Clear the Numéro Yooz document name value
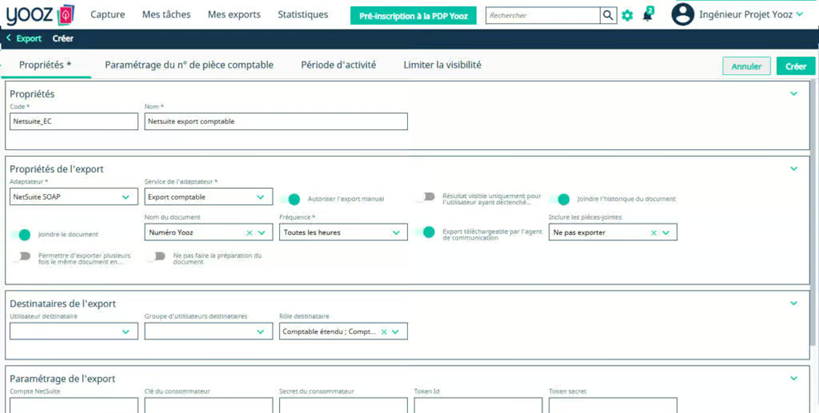Image resolution: width=819 pixels, height=413 pixels. click(250, 233)
